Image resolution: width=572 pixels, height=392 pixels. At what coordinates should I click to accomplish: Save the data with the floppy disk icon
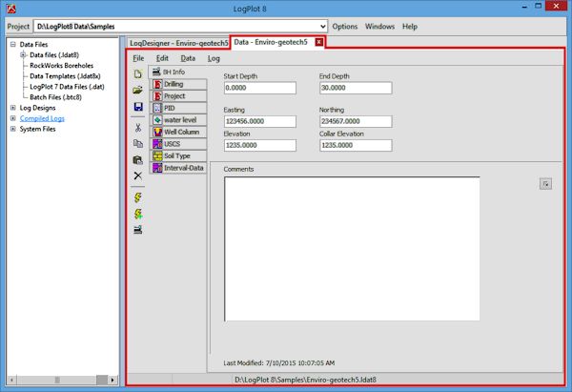pos(138,107)
